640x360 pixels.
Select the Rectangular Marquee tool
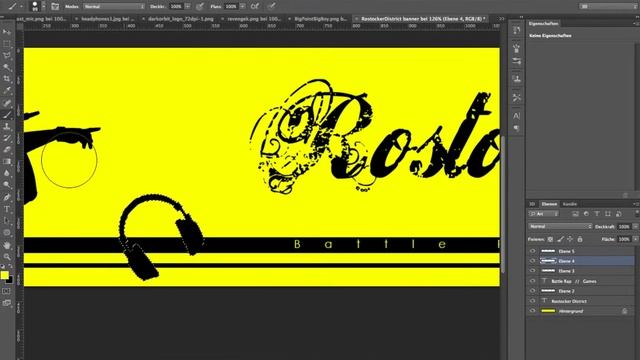(7, 44)
